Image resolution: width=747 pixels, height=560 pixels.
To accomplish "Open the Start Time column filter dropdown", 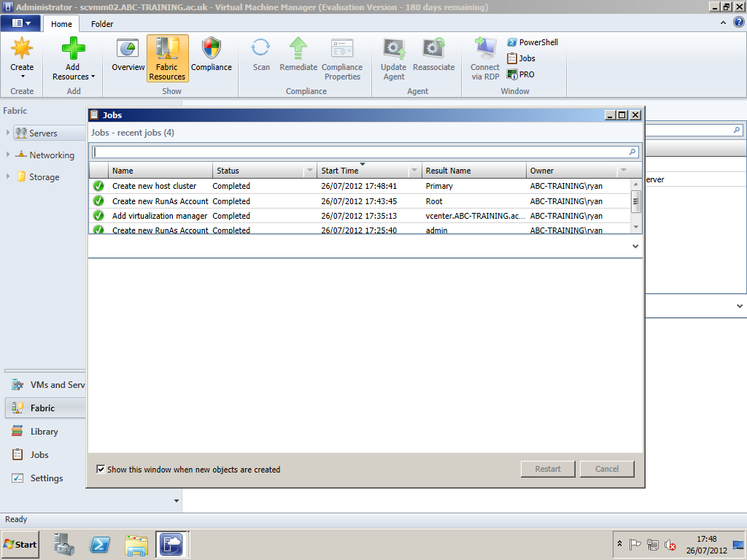I will 414,171.
